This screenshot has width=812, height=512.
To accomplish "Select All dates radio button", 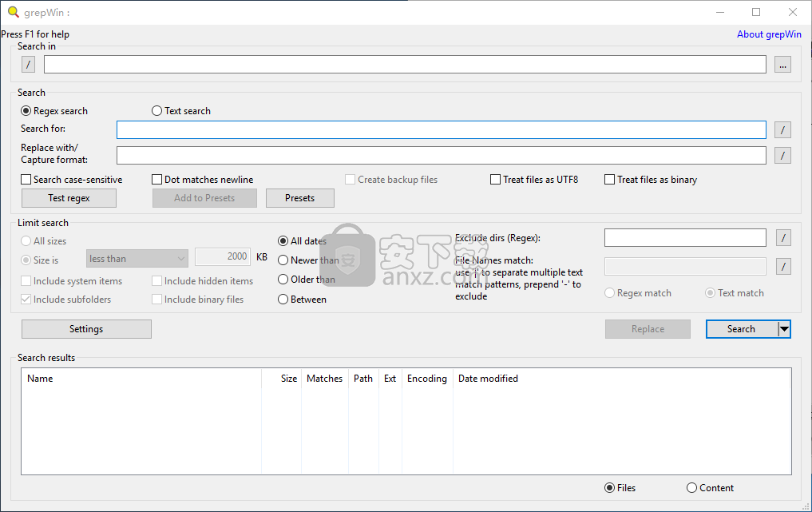I will pos(302,241).
